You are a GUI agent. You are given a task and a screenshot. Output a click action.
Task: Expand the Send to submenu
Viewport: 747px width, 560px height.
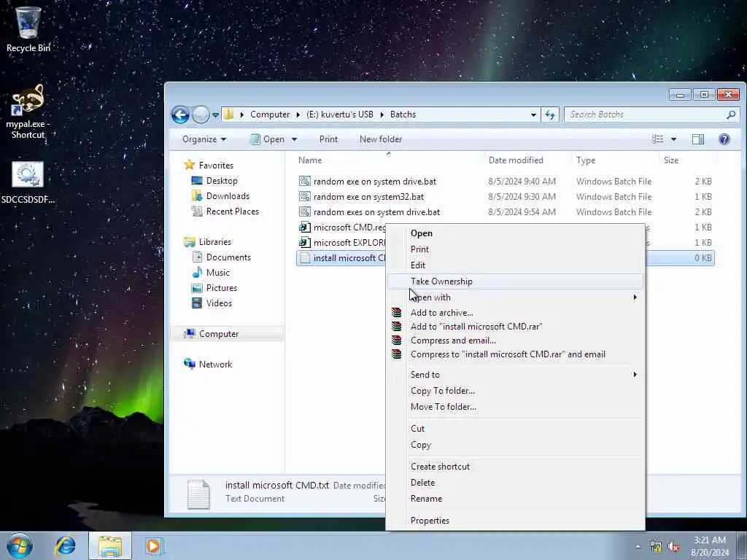(x=515, y=375)
